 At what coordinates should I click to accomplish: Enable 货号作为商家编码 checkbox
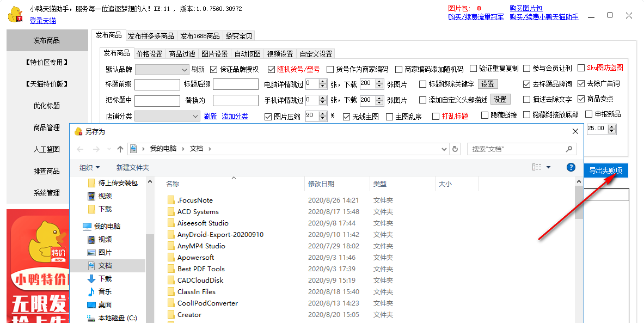click(x=330, y=70)
